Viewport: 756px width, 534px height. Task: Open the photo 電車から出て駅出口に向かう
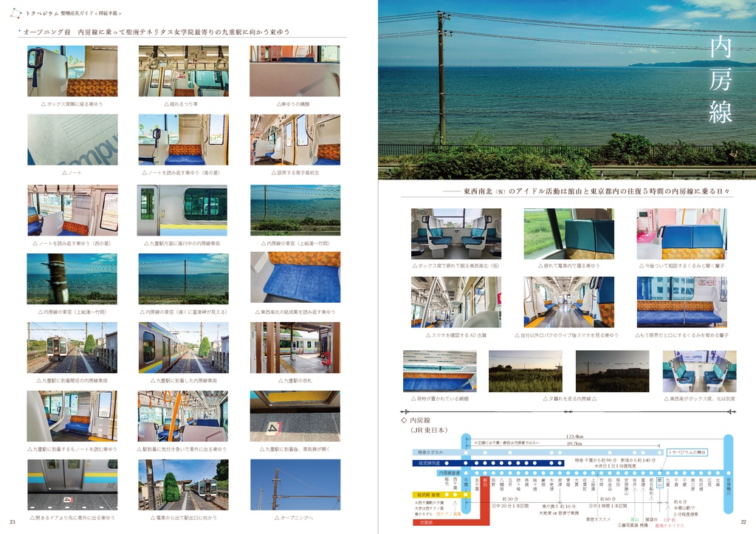183,485
